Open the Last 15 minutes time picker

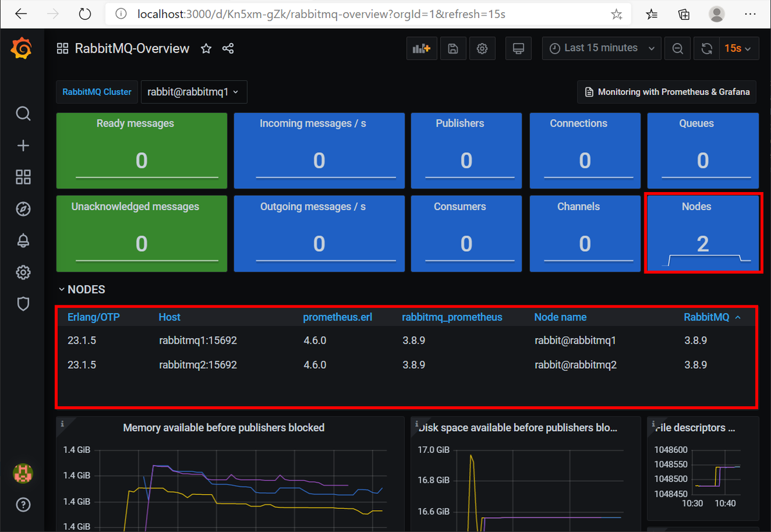click(x=602, y=48)
